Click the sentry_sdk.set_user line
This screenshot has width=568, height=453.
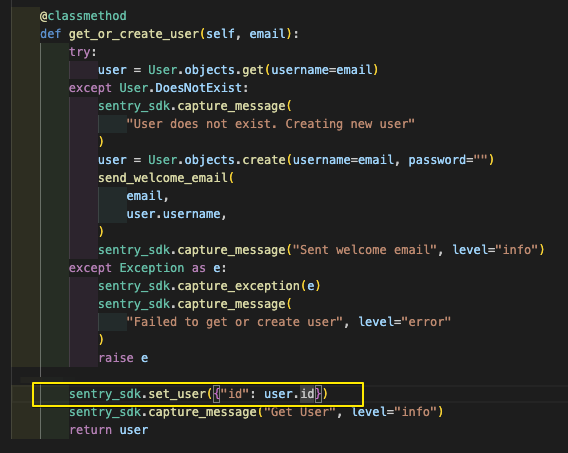click(199, 394)
